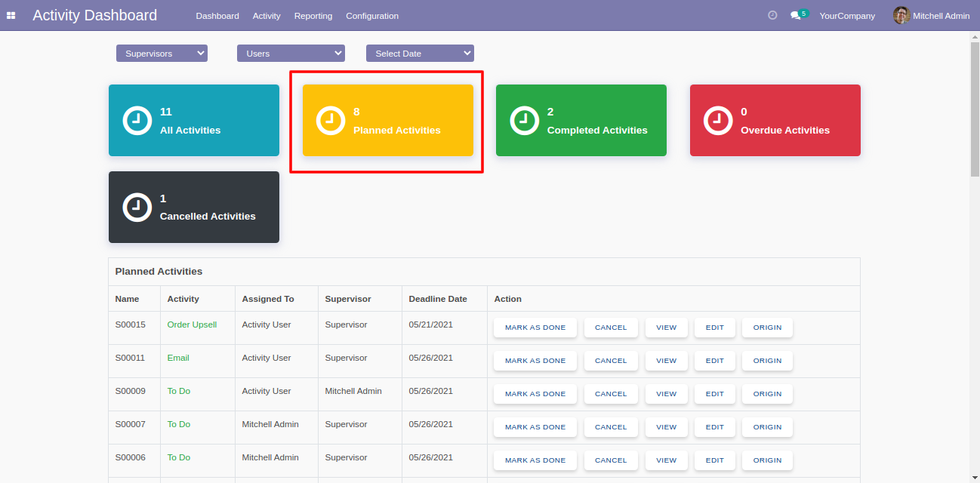The height and width of the screenshot is (483, 980).
Task: Cancel the S00015 activity
Action: click(611, 328)
